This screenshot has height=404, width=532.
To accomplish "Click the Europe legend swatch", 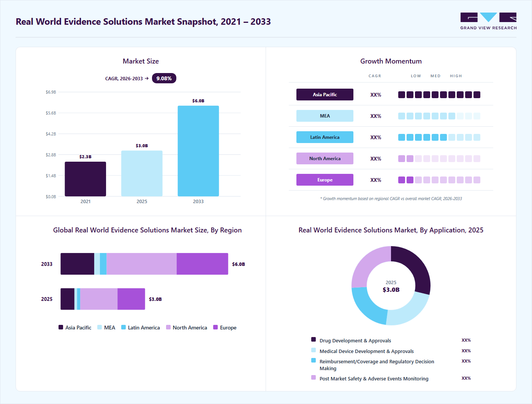I will click(x=215, y=327).
